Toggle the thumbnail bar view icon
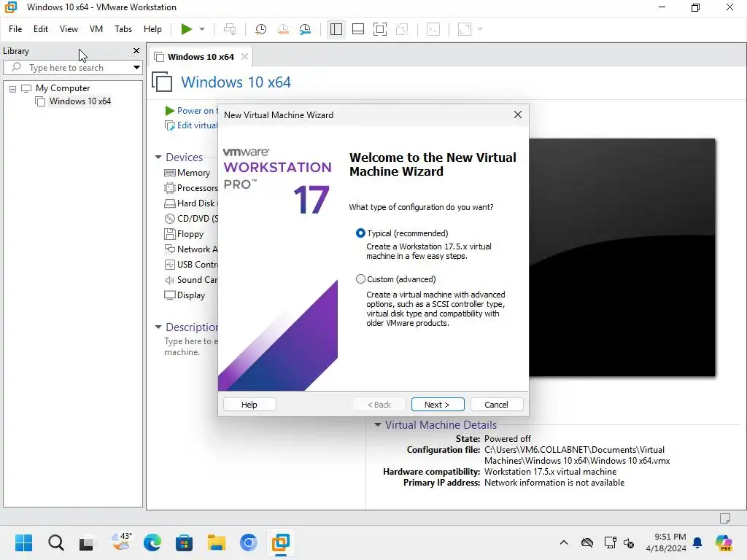747x560 pixels. pyautogui.click(x=357, y=29)
